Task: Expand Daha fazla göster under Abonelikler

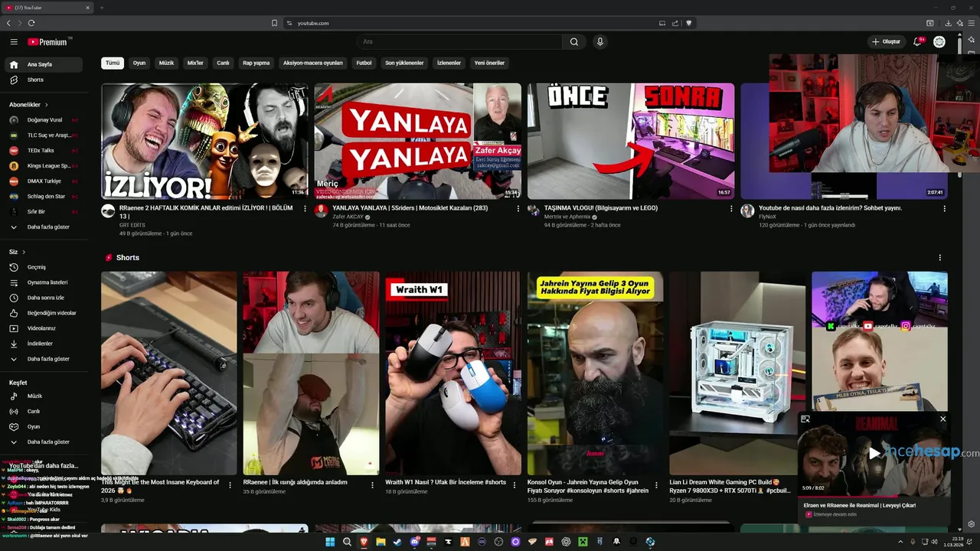Action: pos(45,227)
